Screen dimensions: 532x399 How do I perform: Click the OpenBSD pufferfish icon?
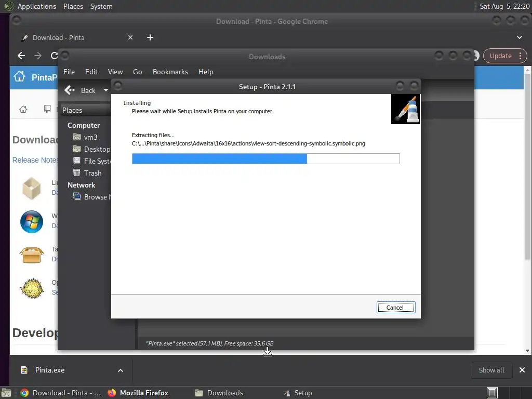point(32,288)
